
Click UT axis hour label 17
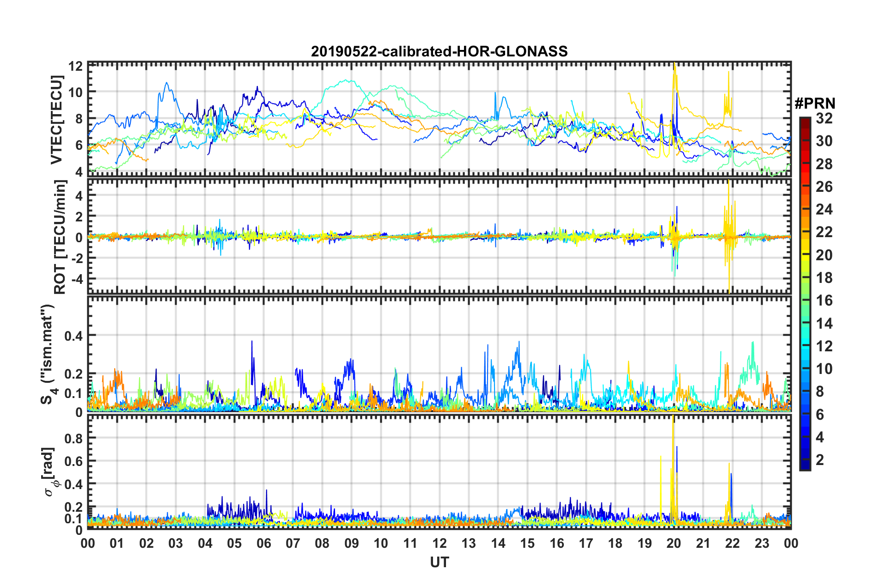pos(586,543)
